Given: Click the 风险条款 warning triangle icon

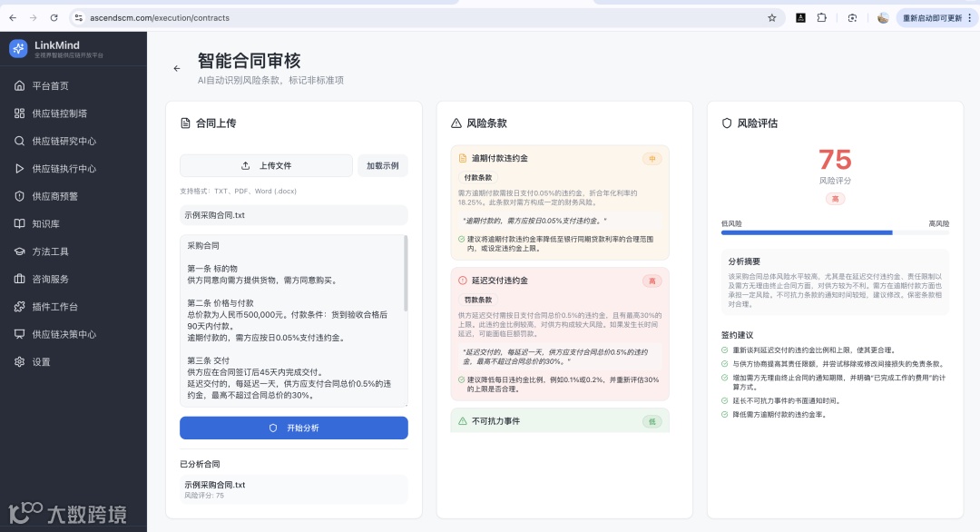Looking at the screenshot, I should click(x=456, y=123).
